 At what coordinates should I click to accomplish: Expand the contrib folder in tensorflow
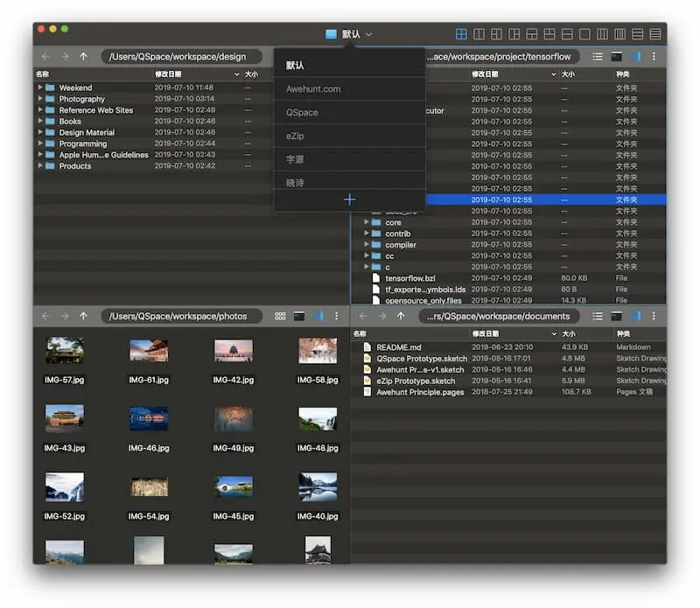(x=367, y=234)
